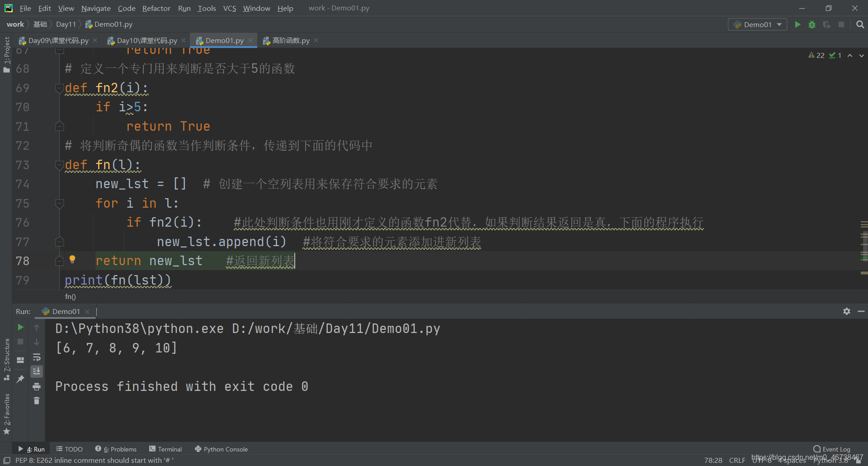Image resolution: width=868 pixels, height=466 pixels.
Task: Move up the stack trace arrow
Action: 37,327
